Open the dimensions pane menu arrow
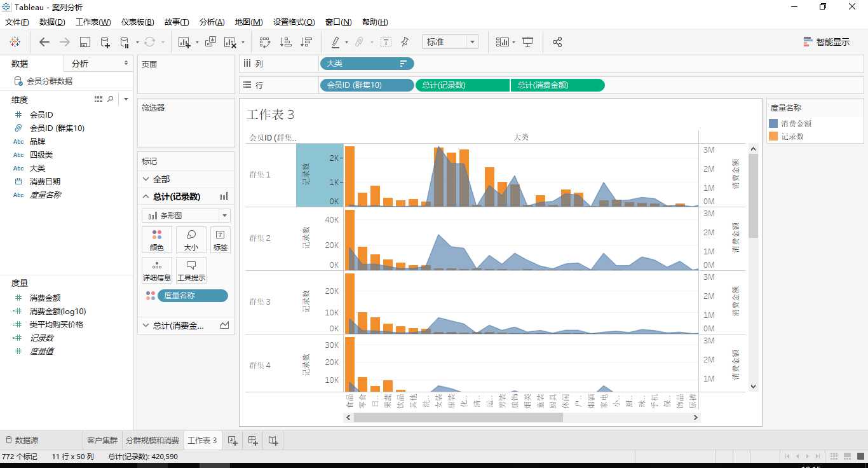 (x=126, y=99)
